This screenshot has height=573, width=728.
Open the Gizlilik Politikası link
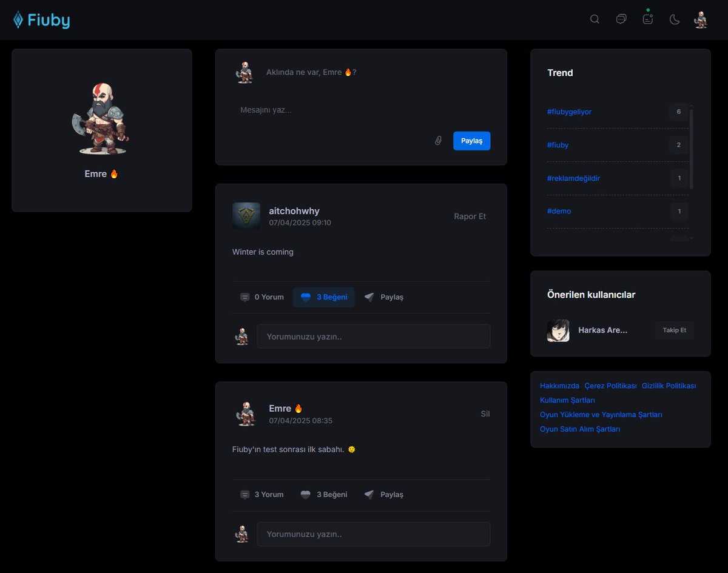pyautogui.click(x=669, y=386)
